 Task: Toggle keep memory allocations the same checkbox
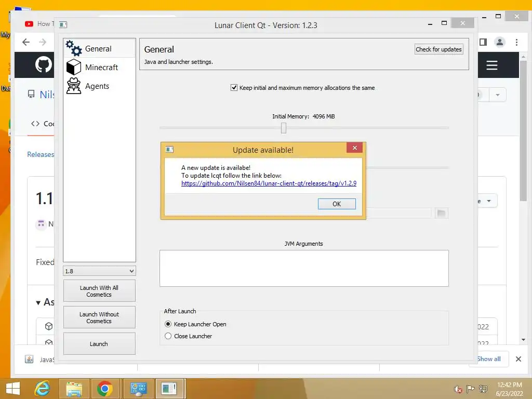(234, 87)
